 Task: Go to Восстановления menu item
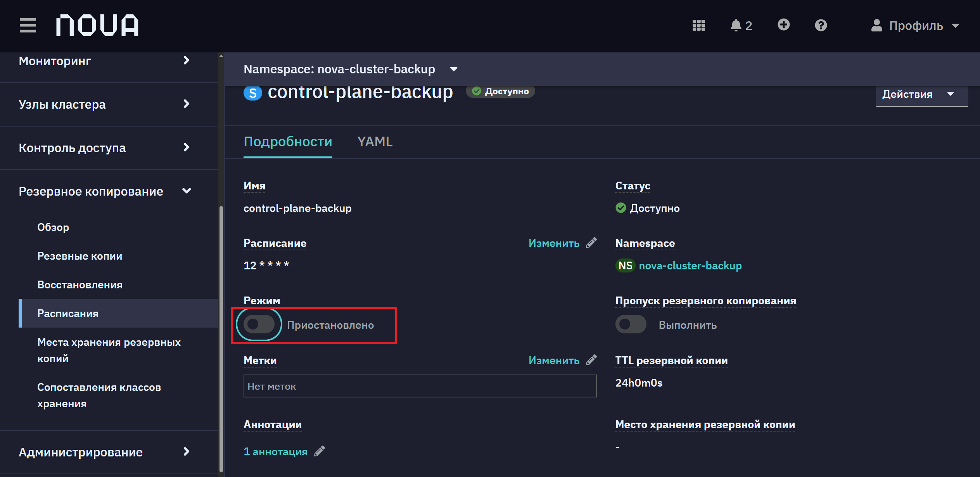[80, 285]
